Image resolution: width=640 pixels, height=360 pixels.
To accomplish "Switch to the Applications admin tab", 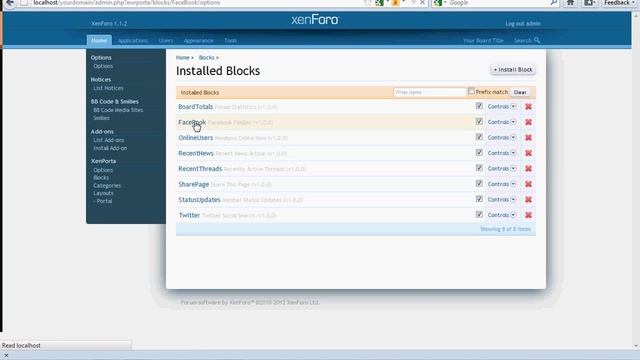I will point(133,41).
